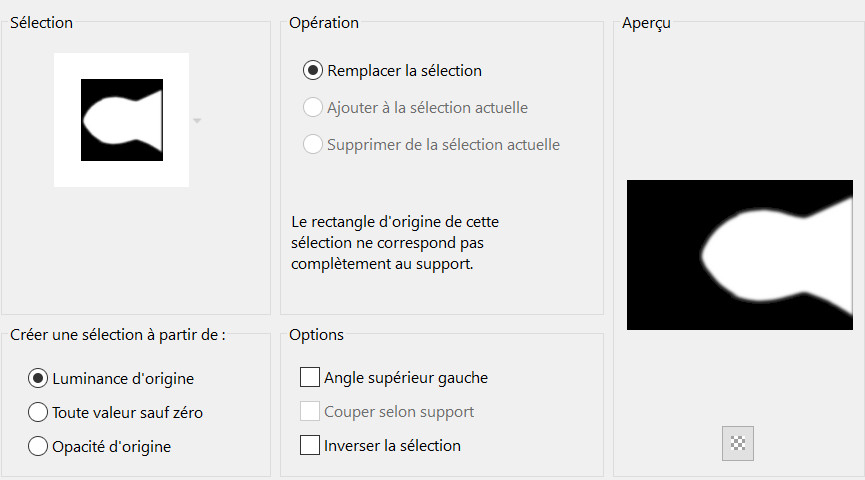Screen dimensions: 865x480
Task: Enable Angle supérieur gauche checkbox
Action: [x=310, y=378]
